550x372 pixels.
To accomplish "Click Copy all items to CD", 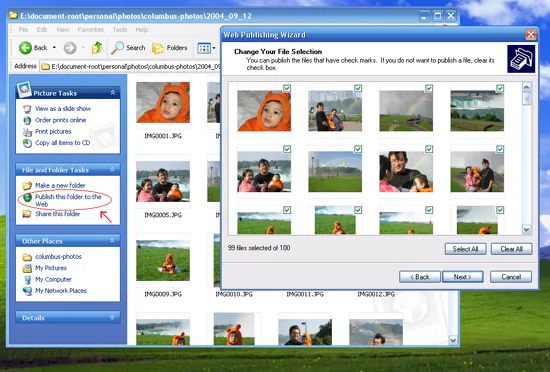I will [x=62, y=143].
